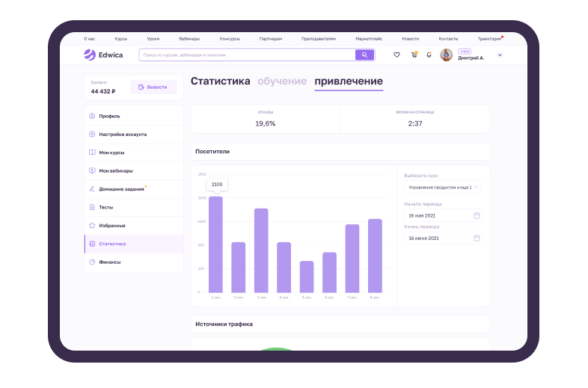Viewport: 588px width, 388px height.
Task: Open favorites via the heart icon
Action: pyautogui.click(x=396, y=55)
